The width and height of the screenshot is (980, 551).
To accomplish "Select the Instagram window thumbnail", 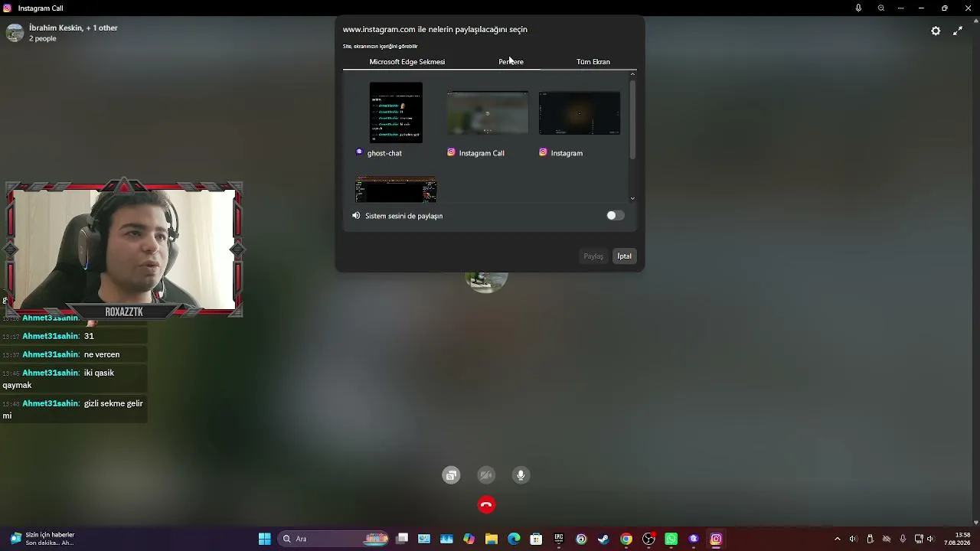I will coord(580,112).
